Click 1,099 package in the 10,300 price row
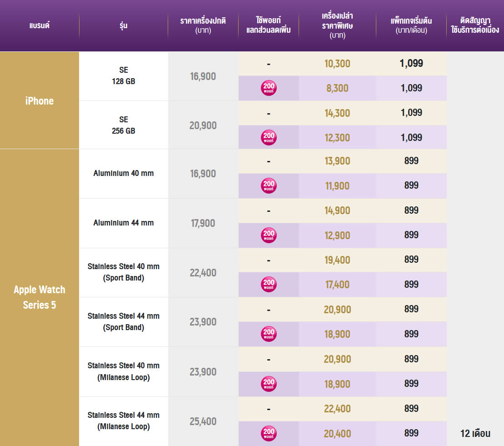Image resolution: width=504 pixels, height=446 pixels. coord(411,63)
